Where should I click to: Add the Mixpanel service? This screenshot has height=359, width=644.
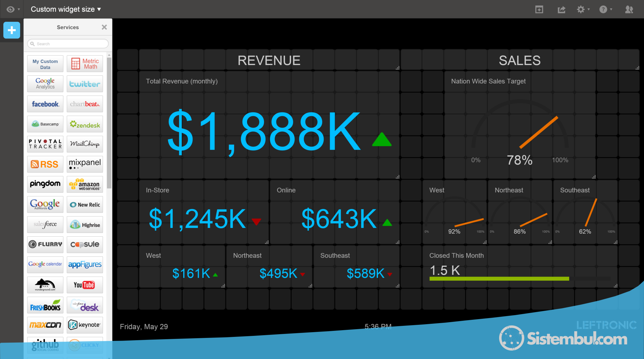pos(85,164)
